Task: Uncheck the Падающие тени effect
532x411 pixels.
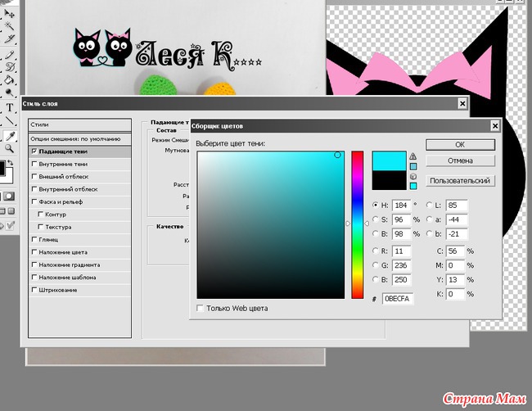Action: 34,151
